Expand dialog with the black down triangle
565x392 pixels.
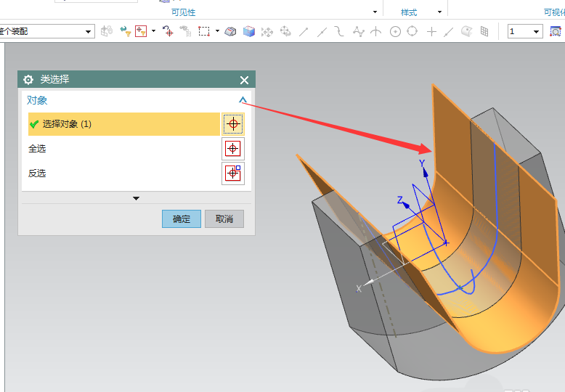point(136,198)
